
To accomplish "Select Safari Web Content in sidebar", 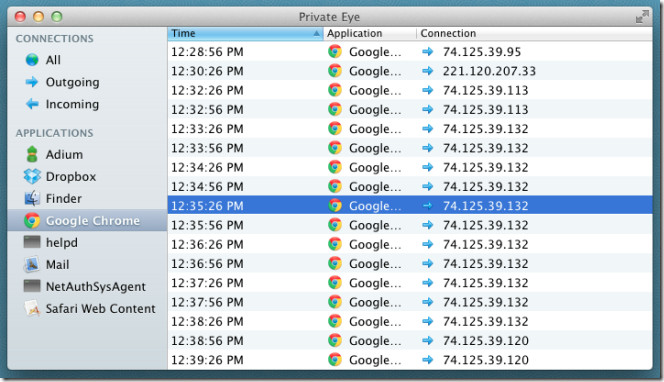I will [100, 309].
